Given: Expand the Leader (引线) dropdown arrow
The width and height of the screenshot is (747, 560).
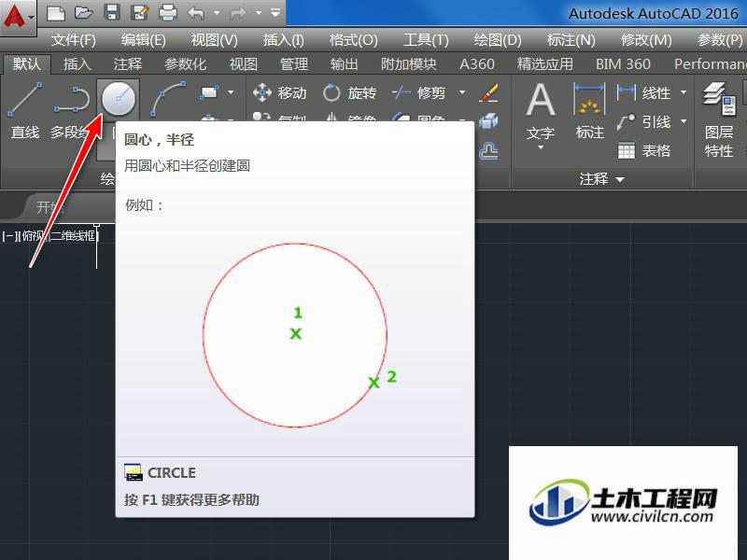Looking at the screenshot, I should pyautogui.click(x=684, y=122).
